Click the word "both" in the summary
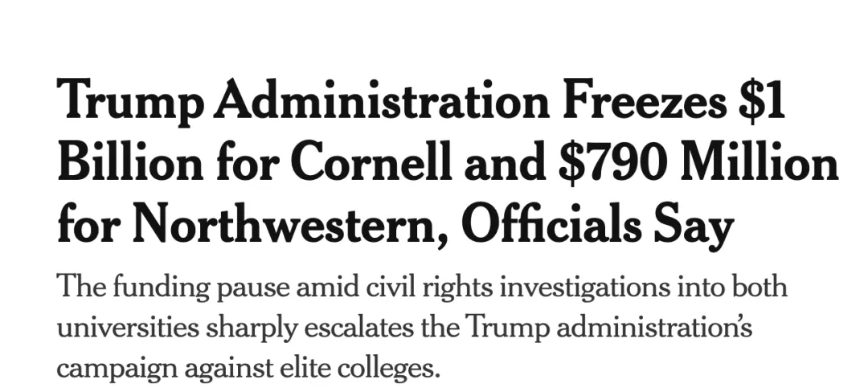 coord(759,288)
